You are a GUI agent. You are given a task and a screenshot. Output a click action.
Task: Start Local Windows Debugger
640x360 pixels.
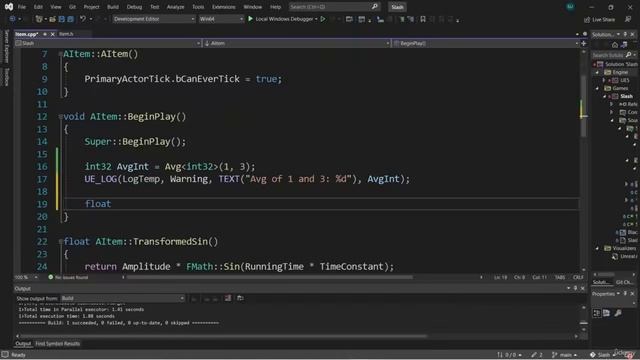click(x=282, y=19)
